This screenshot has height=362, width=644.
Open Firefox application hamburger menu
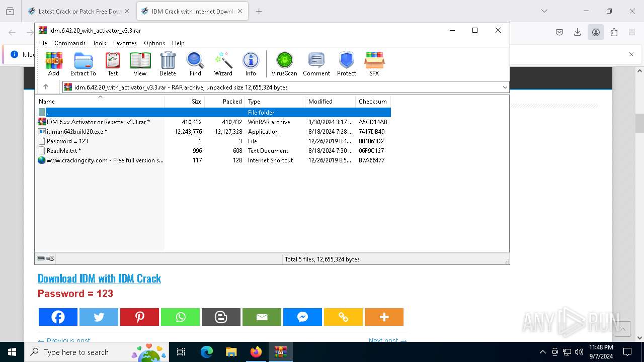tap(632, 32)
